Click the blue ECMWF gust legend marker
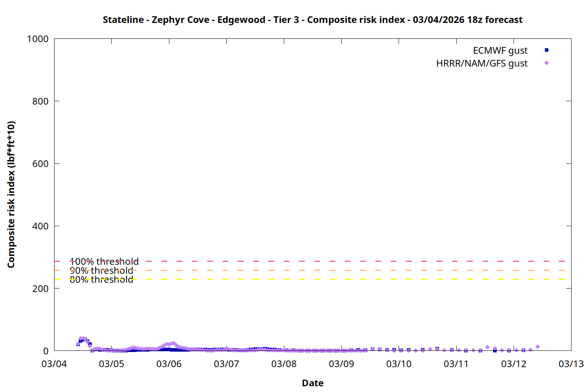Screen dimensions: 588x392 (x=546, y=50)
